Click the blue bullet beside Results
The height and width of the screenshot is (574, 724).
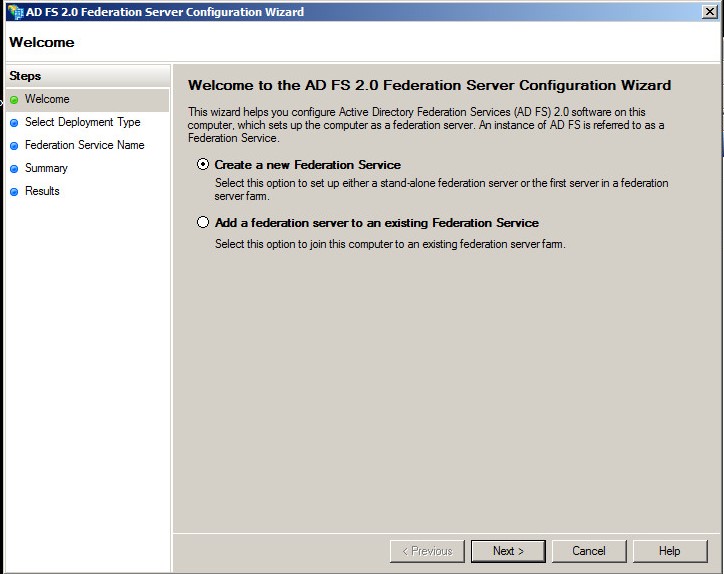pos(14,192)
